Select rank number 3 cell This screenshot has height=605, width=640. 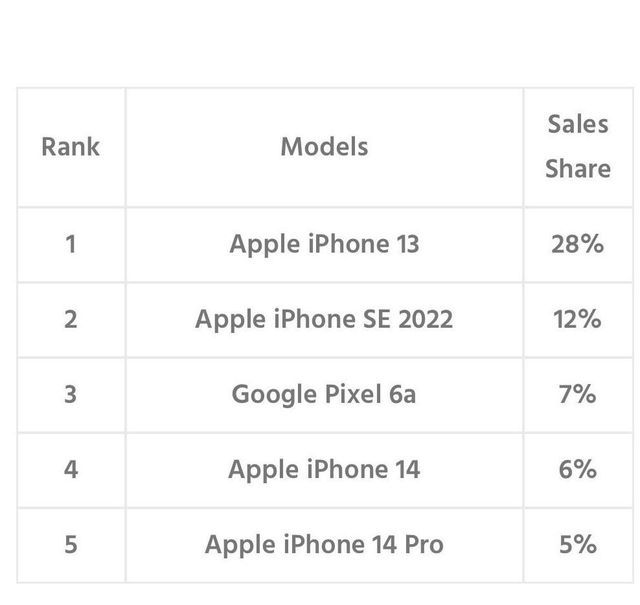pyautogui.click(x=70, y=394)
